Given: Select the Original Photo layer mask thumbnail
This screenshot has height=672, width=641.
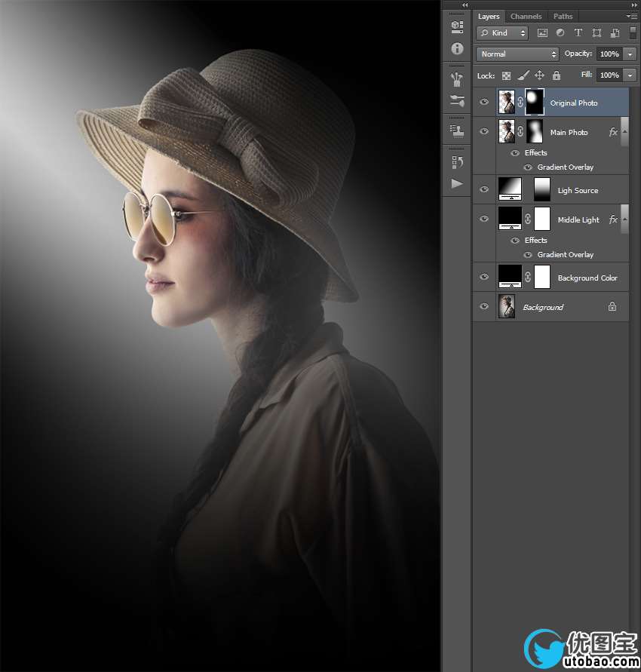Looking at the screenshot, I should [x=535, y=102].
